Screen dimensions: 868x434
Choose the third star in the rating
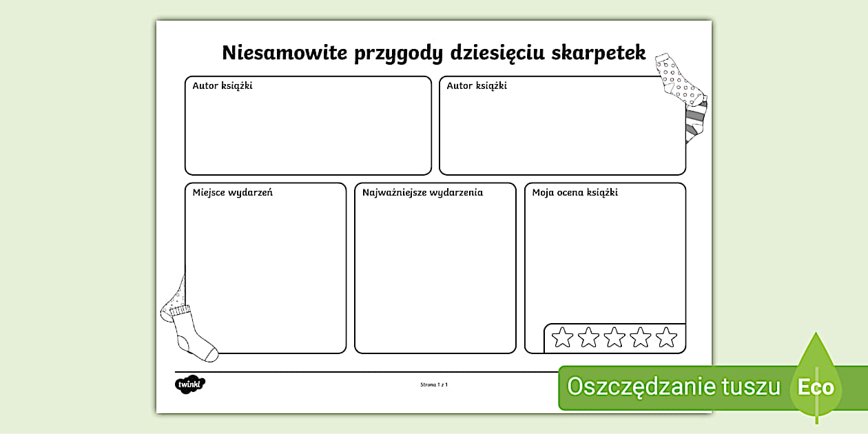tap(614, 338)
